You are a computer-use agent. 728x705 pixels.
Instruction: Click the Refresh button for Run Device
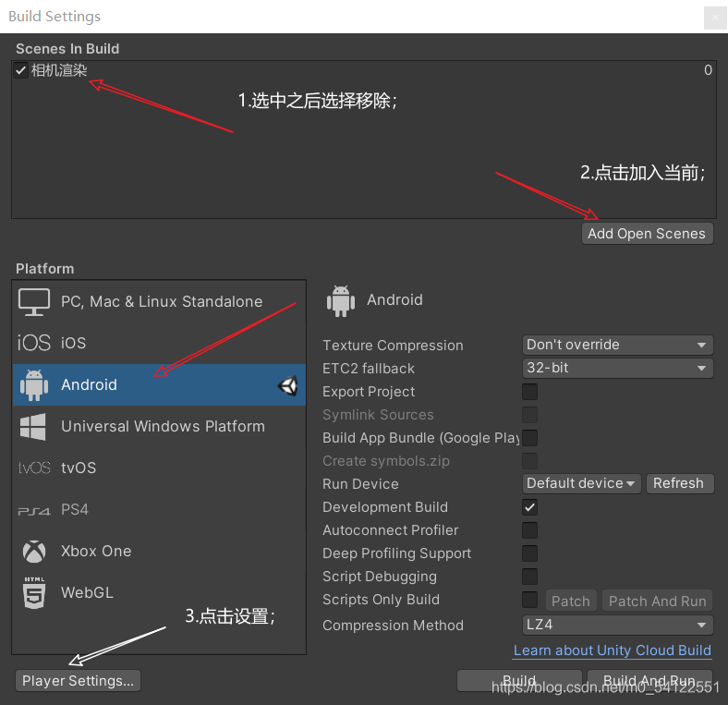coord(680,483)
